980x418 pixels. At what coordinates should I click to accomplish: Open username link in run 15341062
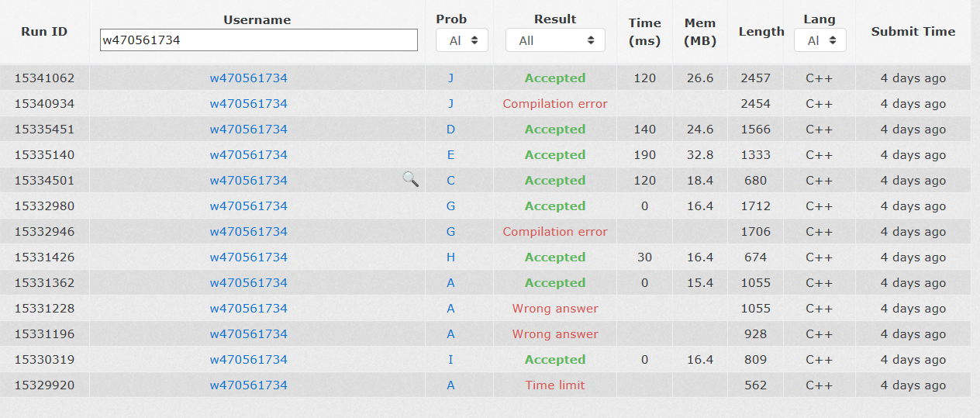248,78
